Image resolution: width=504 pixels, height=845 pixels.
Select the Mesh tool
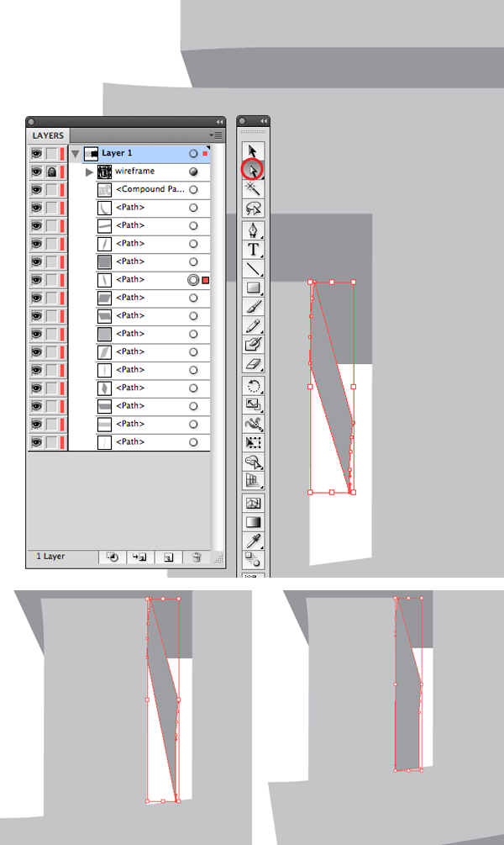[253, 504]
